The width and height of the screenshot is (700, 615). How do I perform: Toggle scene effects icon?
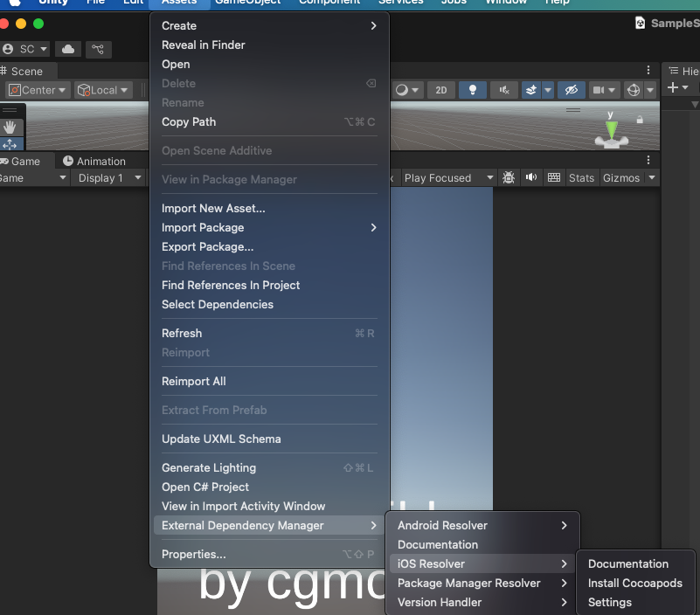coord(530,90)
